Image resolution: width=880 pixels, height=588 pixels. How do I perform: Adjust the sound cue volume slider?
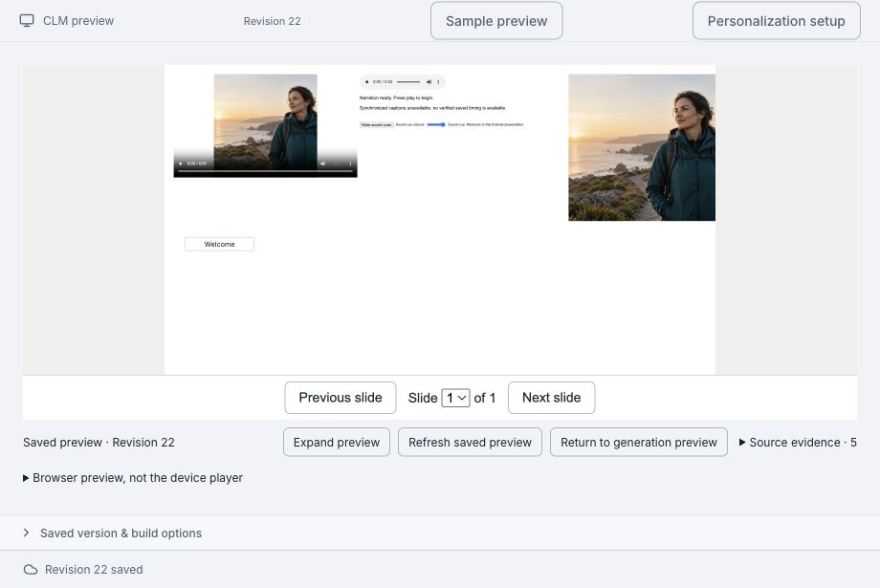click(436, 124)
